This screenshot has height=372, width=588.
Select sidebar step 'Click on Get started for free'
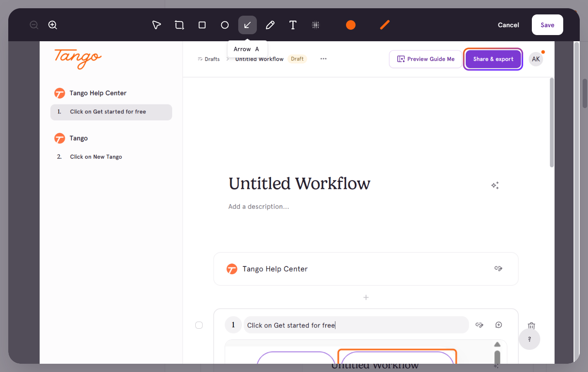111,112
